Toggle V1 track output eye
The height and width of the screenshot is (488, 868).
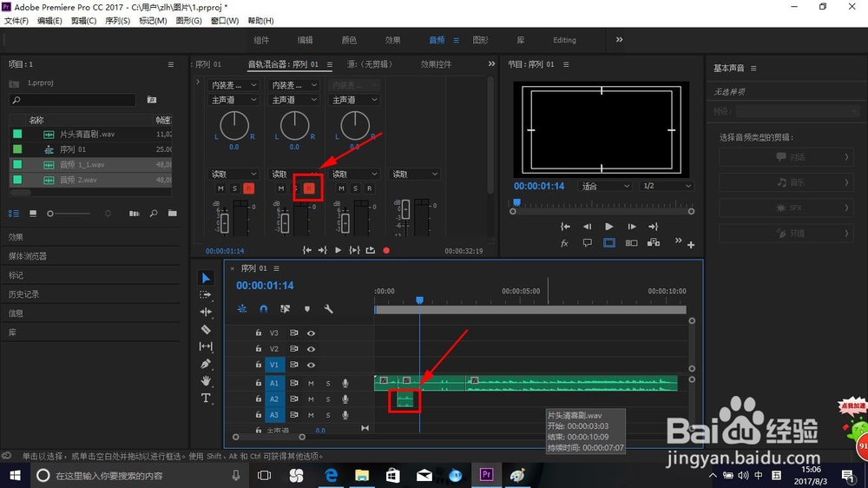[311, 365]
